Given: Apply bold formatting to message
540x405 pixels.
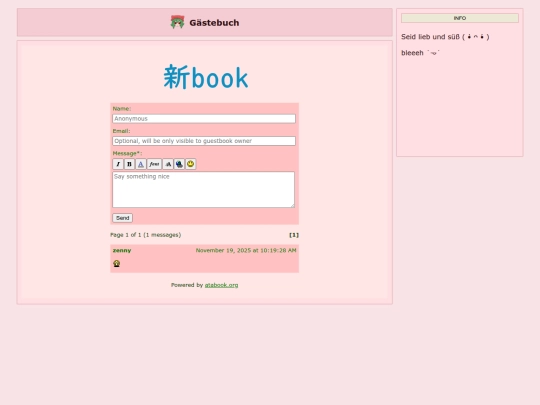Looking at the screenshot, I should [129, 164].
